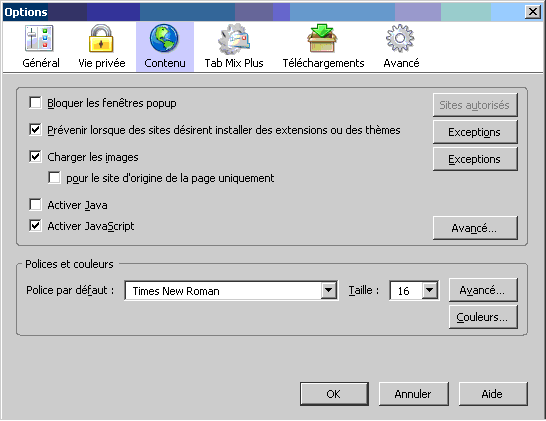Enable Bloquer les fenêtres popup checkbox
This screenshot has width=546, height=421.
(35, 103)
